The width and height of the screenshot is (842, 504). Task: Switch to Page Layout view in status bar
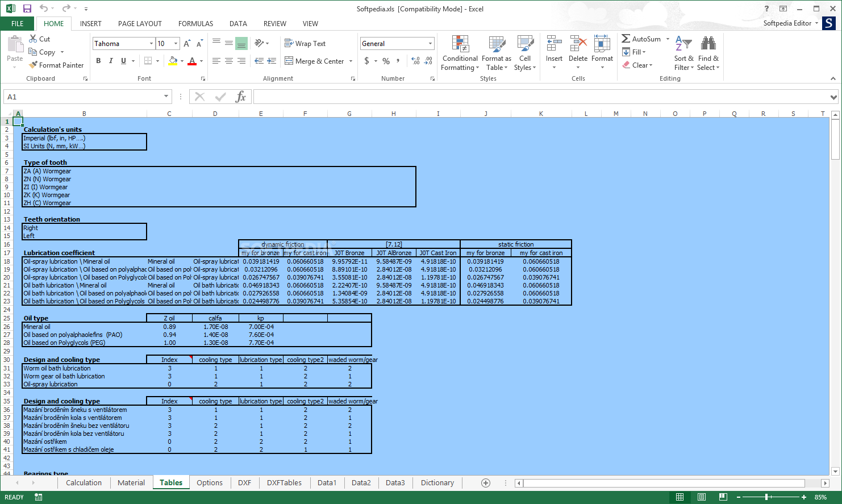click(x=702, y=497)
